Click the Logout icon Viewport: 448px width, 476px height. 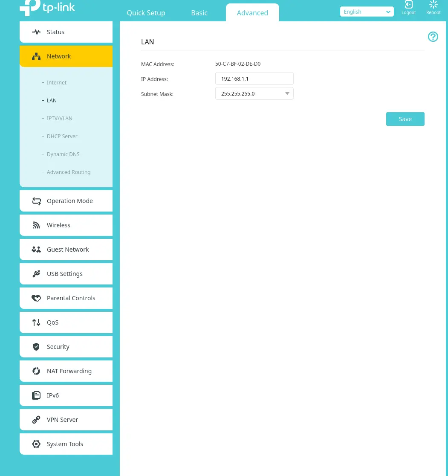(408, 5)
